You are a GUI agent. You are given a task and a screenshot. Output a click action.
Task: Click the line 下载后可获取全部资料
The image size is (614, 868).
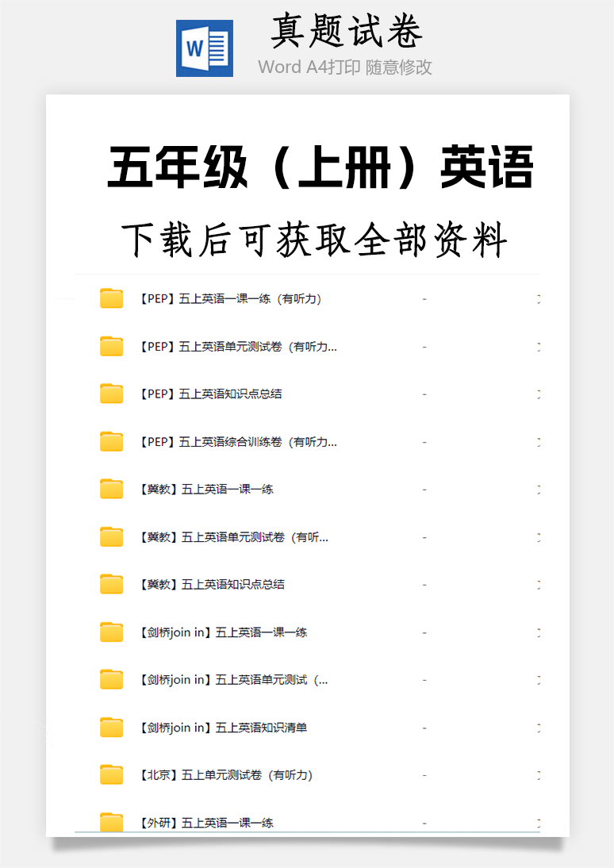click(x=314, y=240)
